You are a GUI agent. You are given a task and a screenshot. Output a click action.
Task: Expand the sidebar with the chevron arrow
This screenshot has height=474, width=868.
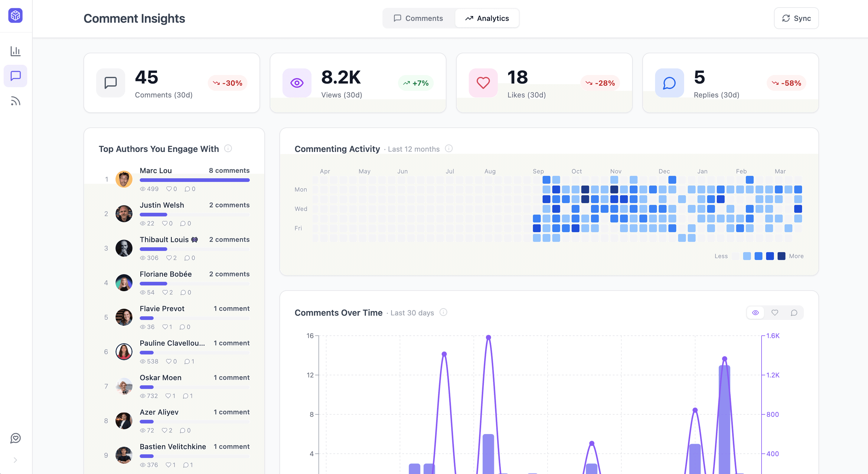point(15,460)
